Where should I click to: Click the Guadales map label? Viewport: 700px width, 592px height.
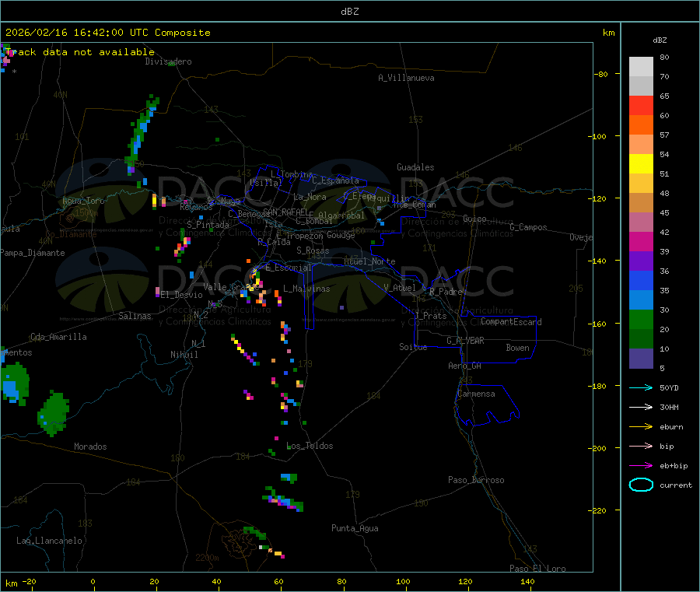(415, 167)
